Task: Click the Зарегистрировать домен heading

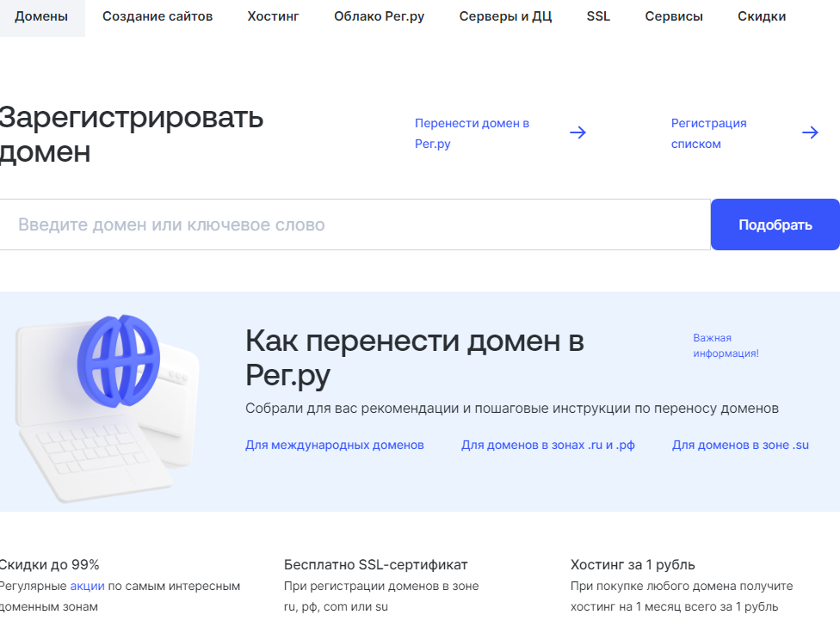Action: [x=131, y=134]
